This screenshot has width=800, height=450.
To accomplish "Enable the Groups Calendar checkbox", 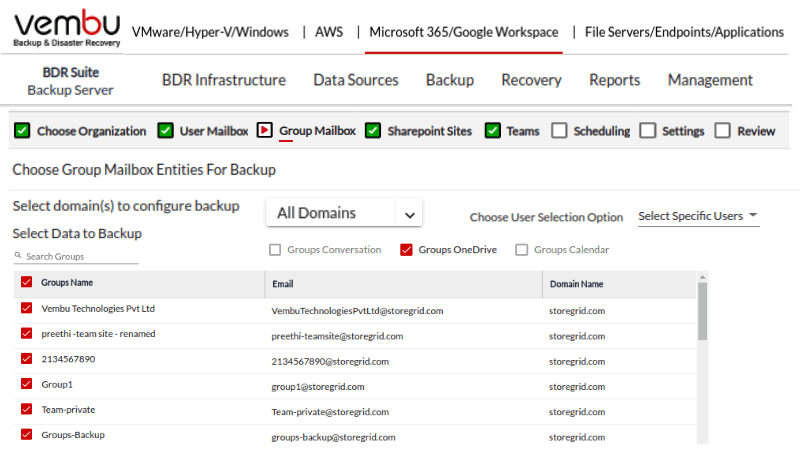I will tap(521, 250).
